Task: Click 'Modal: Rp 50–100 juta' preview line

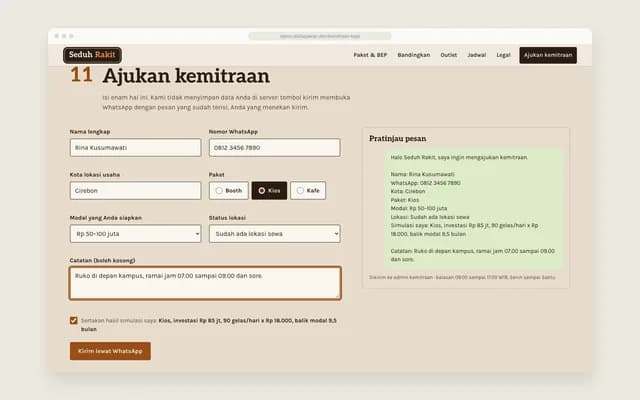Action: point(419,208)
